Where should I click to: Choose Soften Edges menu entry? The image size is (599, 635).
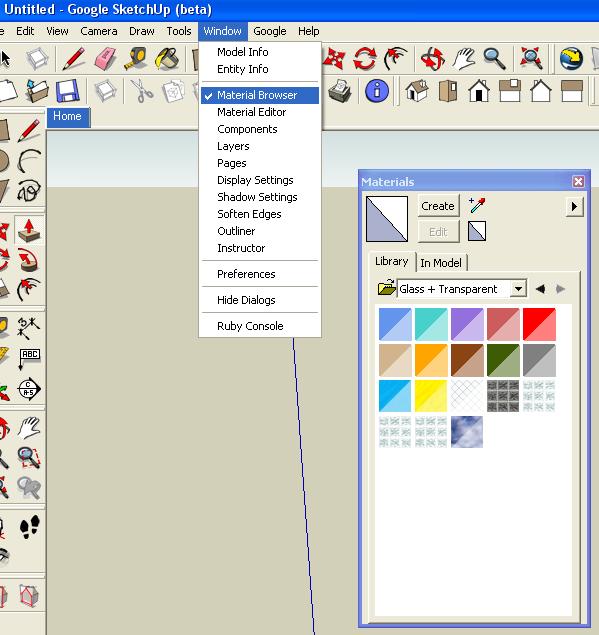coord(260,214)
